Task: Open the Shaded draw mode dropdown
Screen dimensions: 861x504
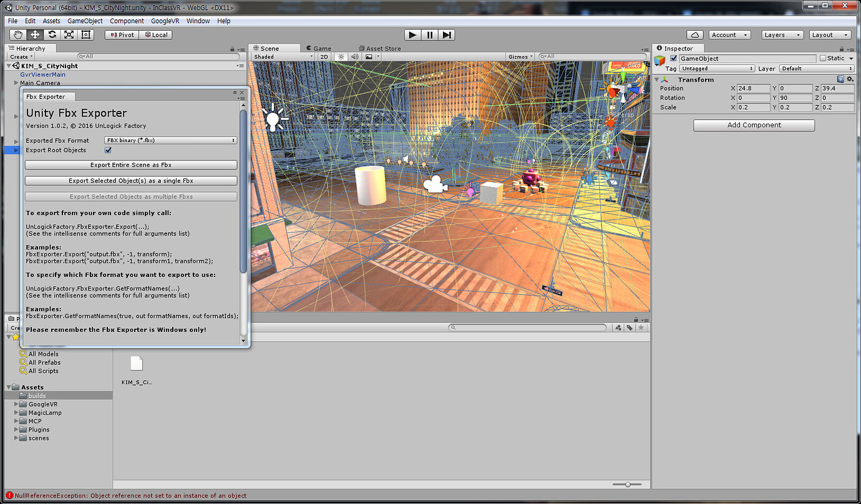Action: pos(284,56)
